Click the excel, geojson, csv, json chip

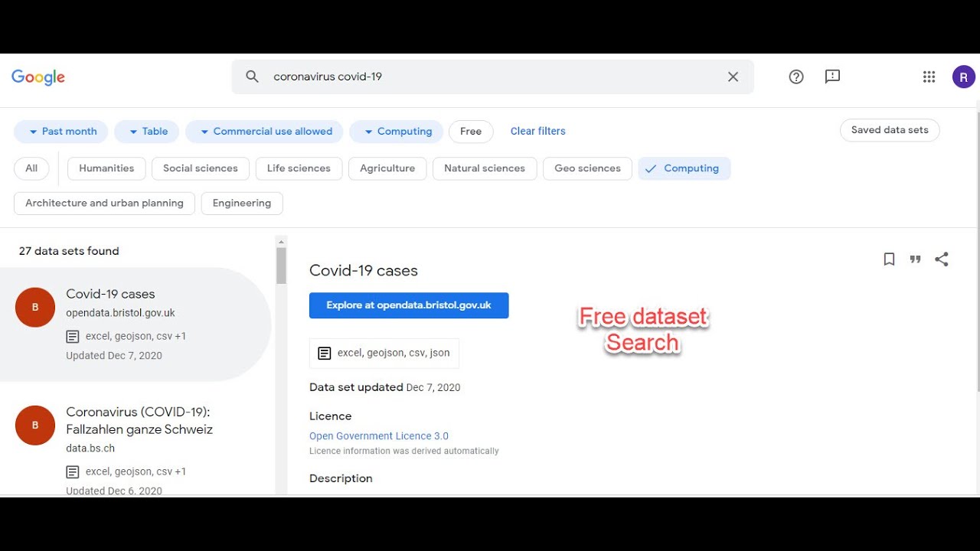[x=384, y=353]
